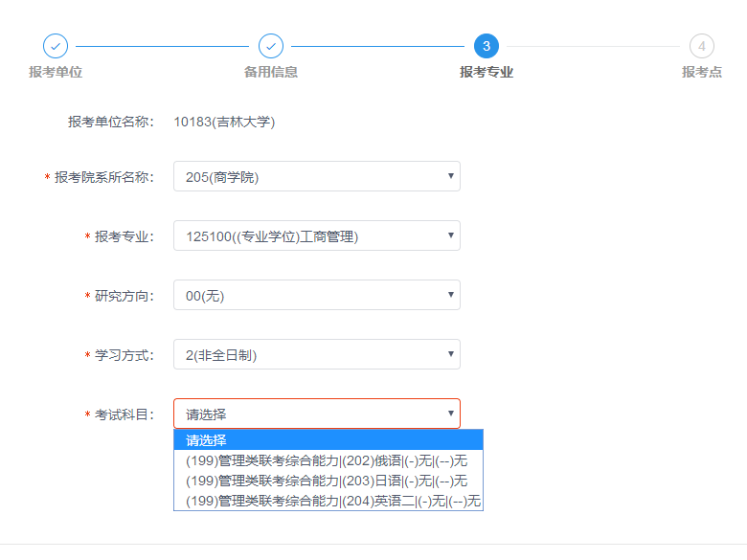Viewport: 747px width, 560px height.
Task: Click the 考试科目 field label
Action: click(124, 414)
